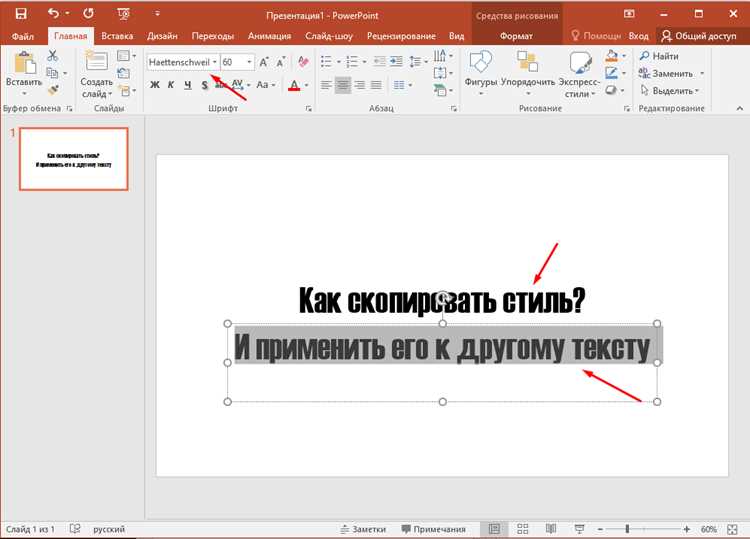Viewport: 750px width, 539px height.
Task: Toggle underline Ч formatting
Action: coord(188,85)
